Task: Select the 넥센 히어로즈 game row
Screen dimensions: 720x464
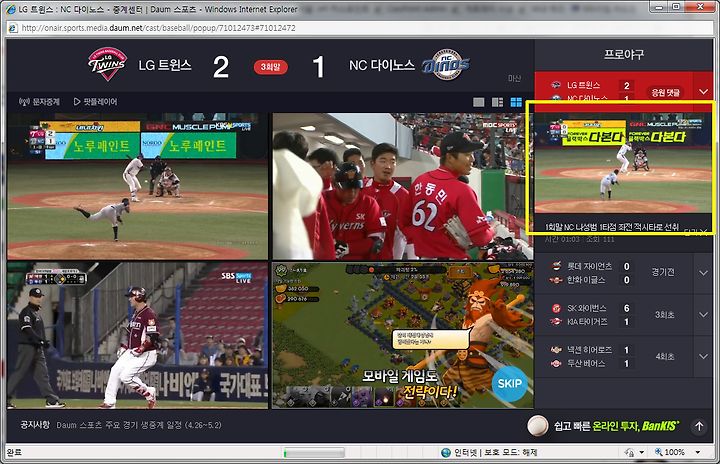Action: 623,356
